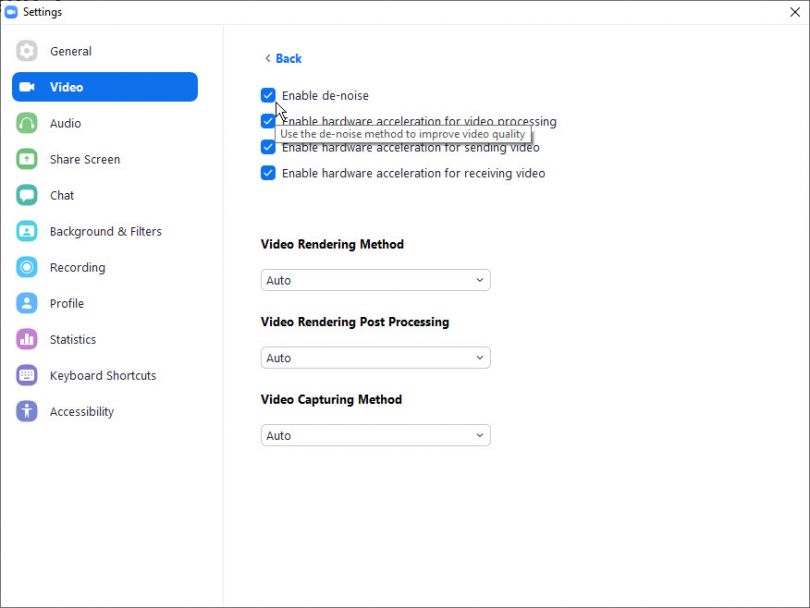This screenshot has height=608, width=810.
Task: Open the Statistics bar chart icon
Action: point(27,339)
